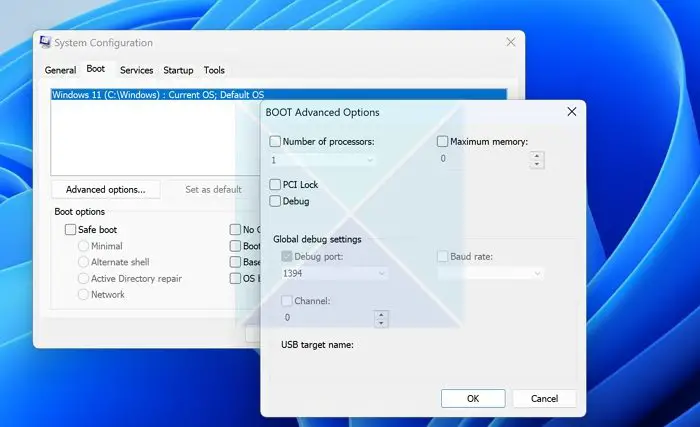Toggle the Debug port checkbox
Image resolution: width=700 pixels, height=427 pixels.
287,256
